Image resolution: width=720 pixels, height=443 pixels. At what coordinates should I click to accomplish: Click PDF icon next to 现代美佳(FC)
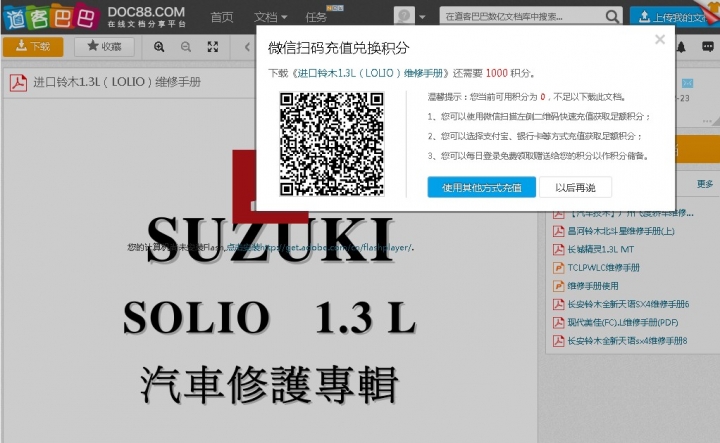pyautogui.click(x=558, y=322)
